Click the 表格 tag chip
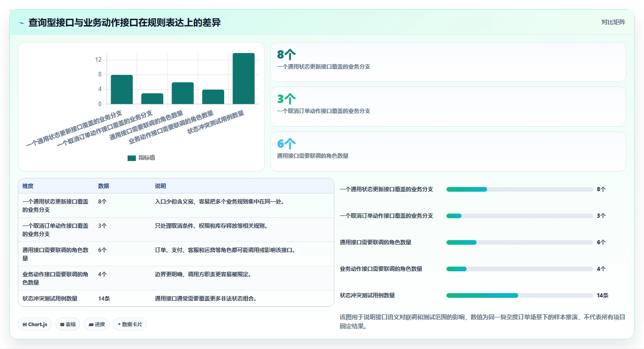The image size is (644, 349). (x=68, y=324)
